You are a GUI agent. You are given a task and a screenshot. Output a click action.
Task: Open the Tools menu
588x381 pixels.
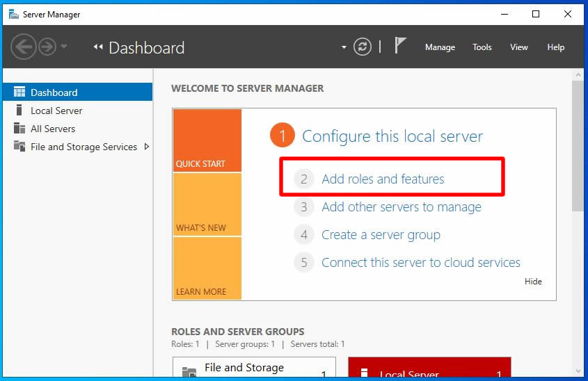482,47
